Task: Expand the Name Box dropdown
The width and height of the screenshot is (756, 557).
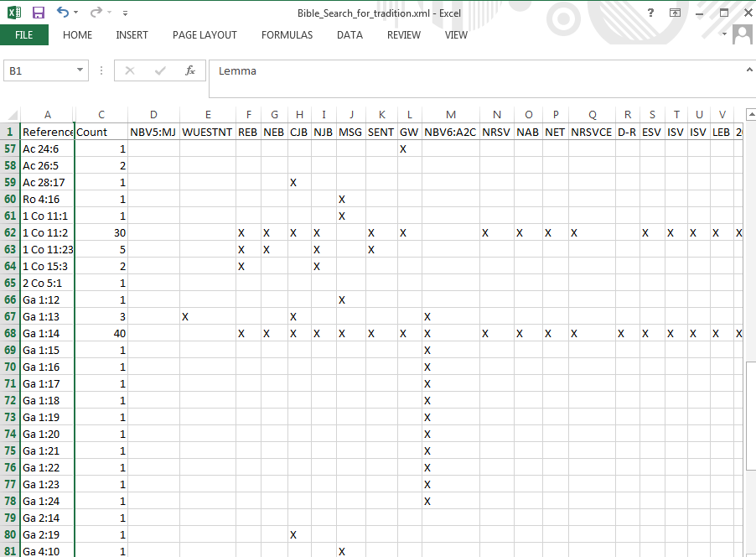Action: tap(80, 70)
